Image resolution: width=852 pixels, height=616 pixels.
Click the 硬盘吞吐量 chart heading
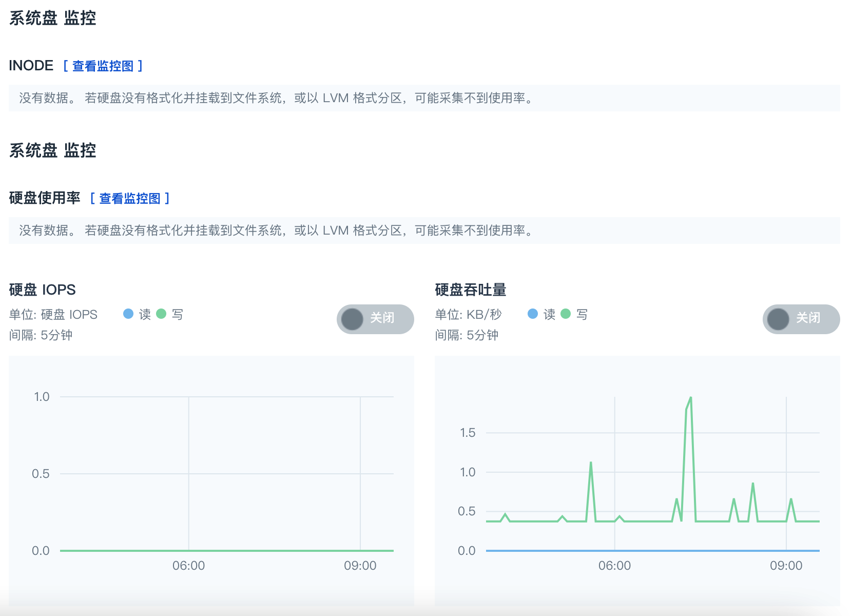(x=471, y=290)
